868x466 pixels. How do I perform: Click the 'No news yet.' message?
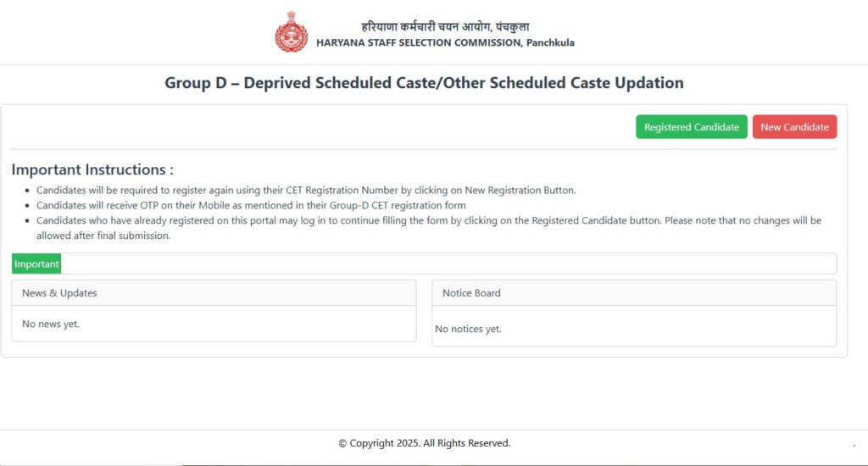(x=51, y=324)
